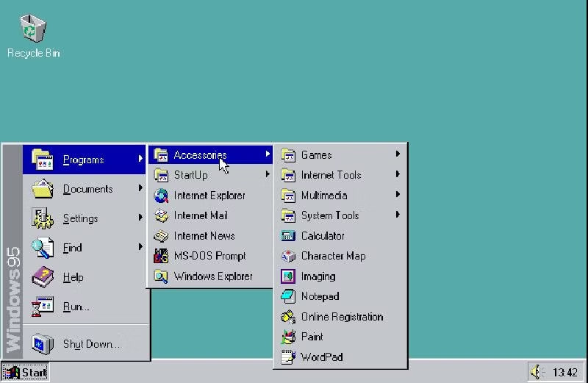Click the Internet News icon
588x383 pixels.
click(161, 236)
